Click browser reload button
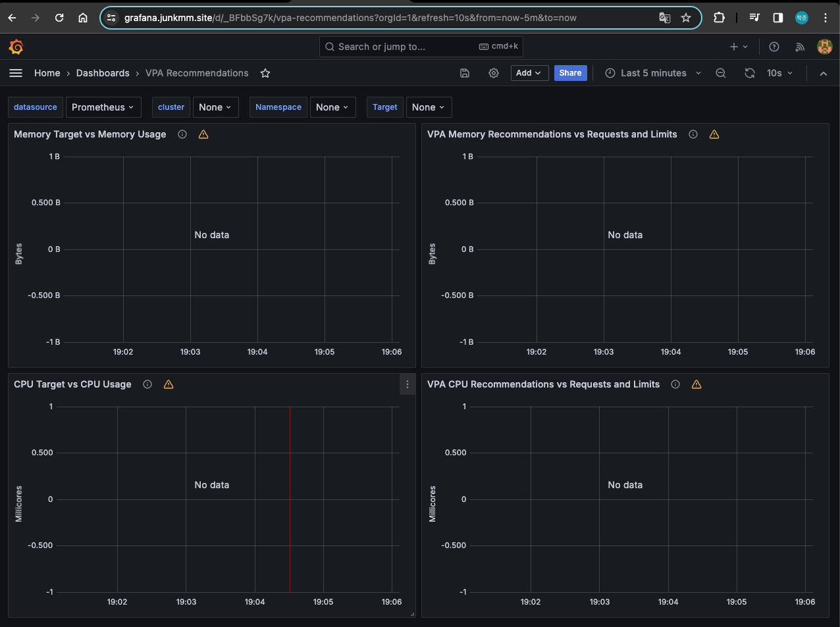This screenshot has height=627, width=840. (x=59, y=18)
